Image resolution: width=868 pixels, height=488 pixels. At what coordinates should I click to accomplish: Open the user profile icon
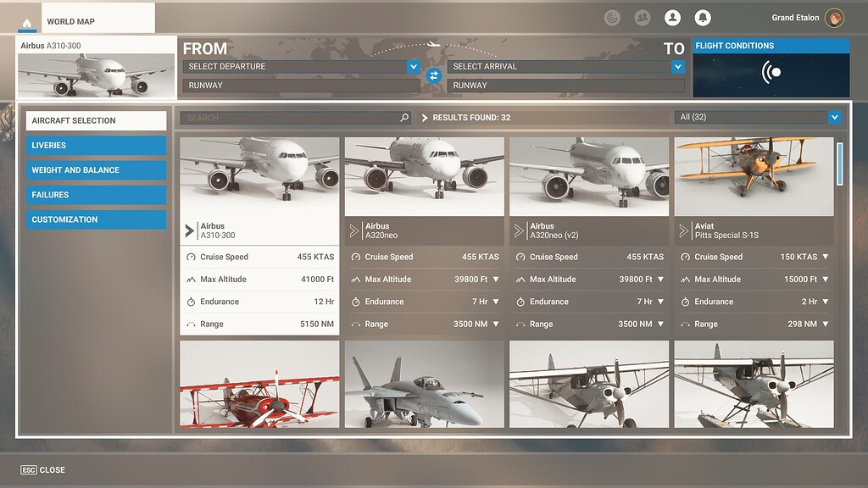pos(673,17)
